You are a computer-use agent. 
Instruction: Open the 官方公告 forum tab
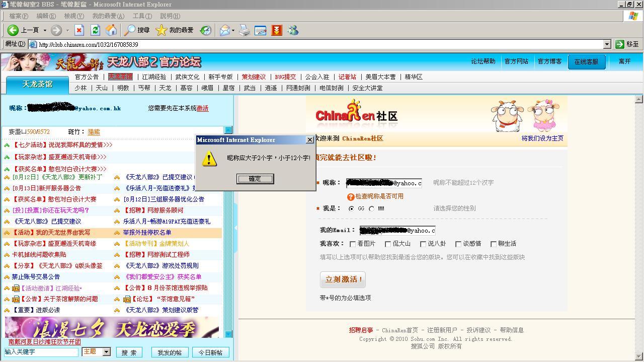point(87,77)
